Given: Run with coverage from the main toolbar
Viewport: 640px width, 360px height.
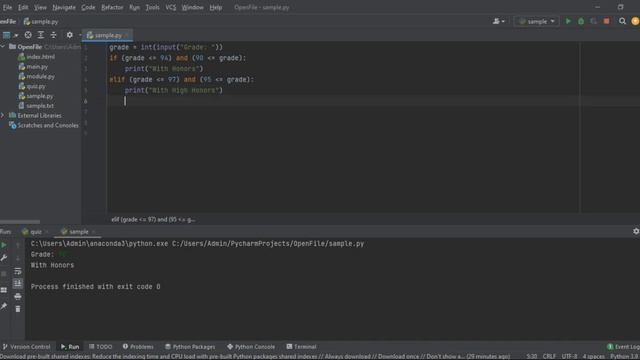Looking at the screenshot, I should [x=593, y=21].
